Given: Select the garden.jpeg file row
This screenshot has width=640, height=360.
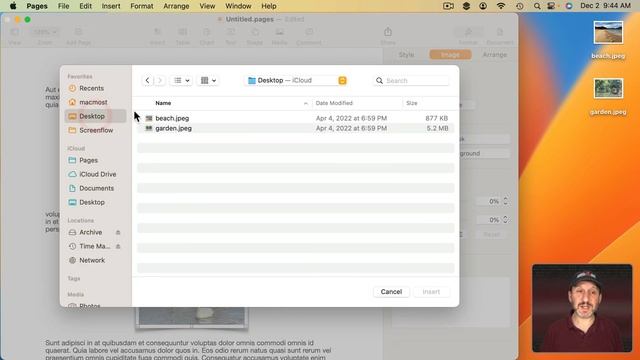Looking at the screenshot, I should (296, 128).
